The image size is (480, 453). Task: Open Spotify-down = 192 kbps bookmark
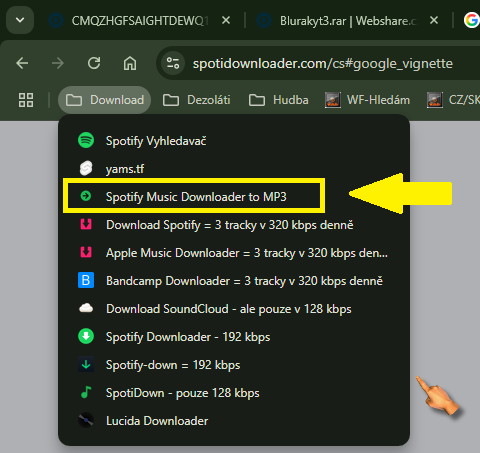click(233, 365)
